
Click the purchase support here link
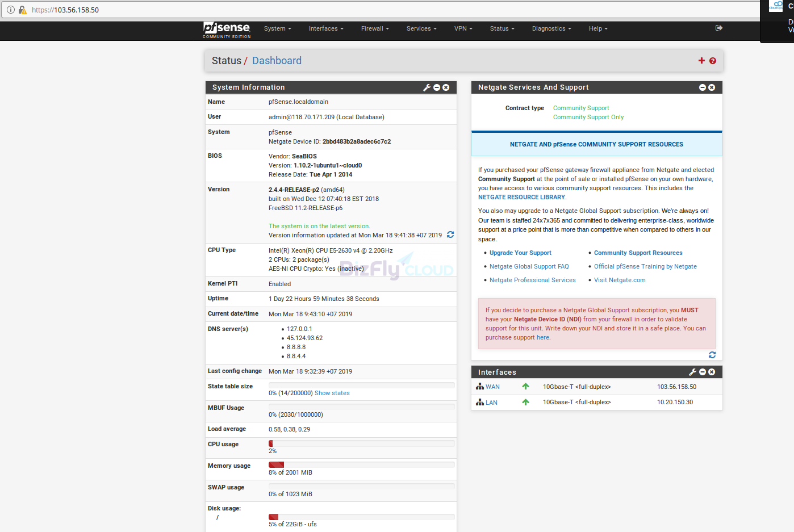coord(543,337)
